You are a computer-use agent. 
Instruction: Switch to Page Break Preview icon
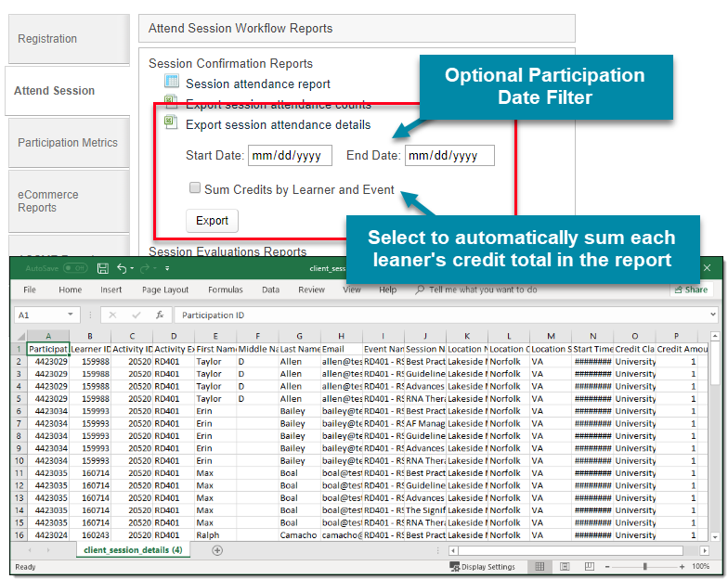589,566
